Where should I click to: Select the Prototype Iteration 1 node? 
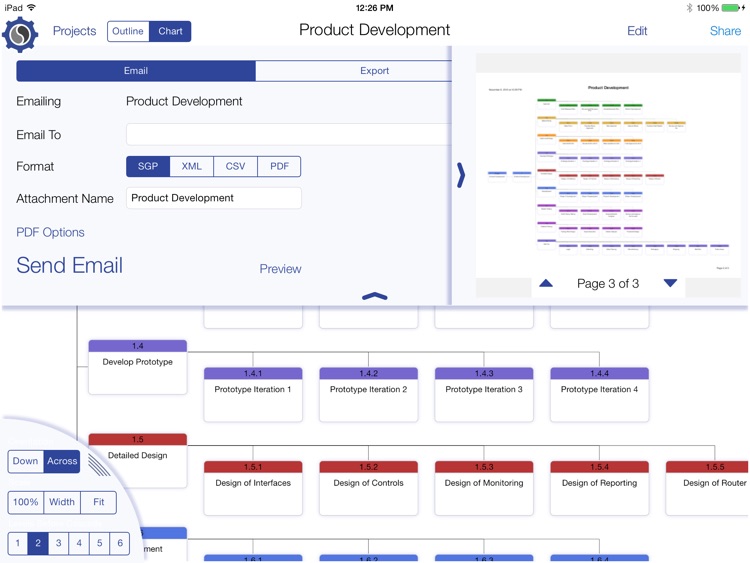click(253, 395)
